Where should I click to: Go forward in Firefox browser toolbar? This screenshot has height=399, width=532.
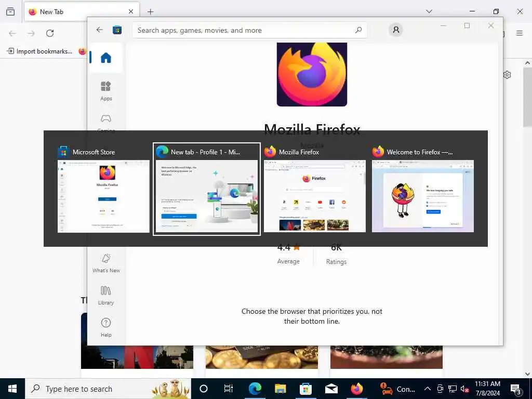point(31,33)
